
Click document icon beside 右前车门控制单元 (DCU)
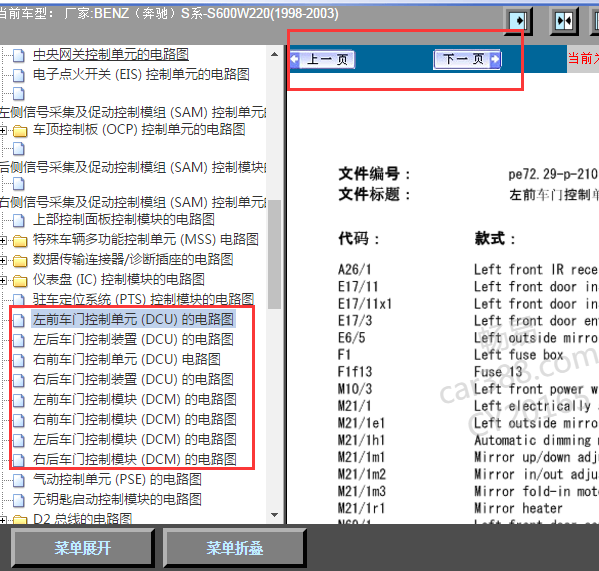(19, 360)
